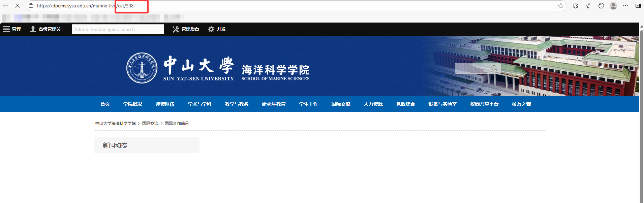Click the university lighthouse logo emblem
644x203 pixels.
point(142,68)
